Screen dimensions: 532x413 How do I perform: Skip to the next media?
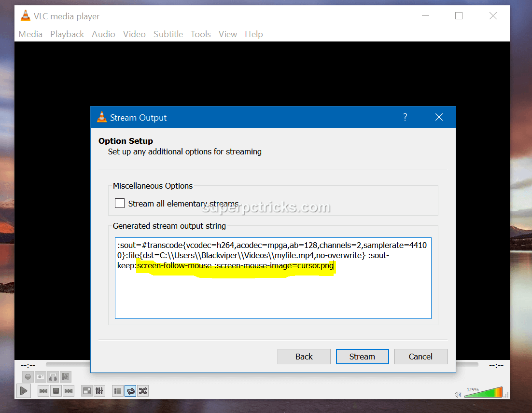[x=68, y=391]
